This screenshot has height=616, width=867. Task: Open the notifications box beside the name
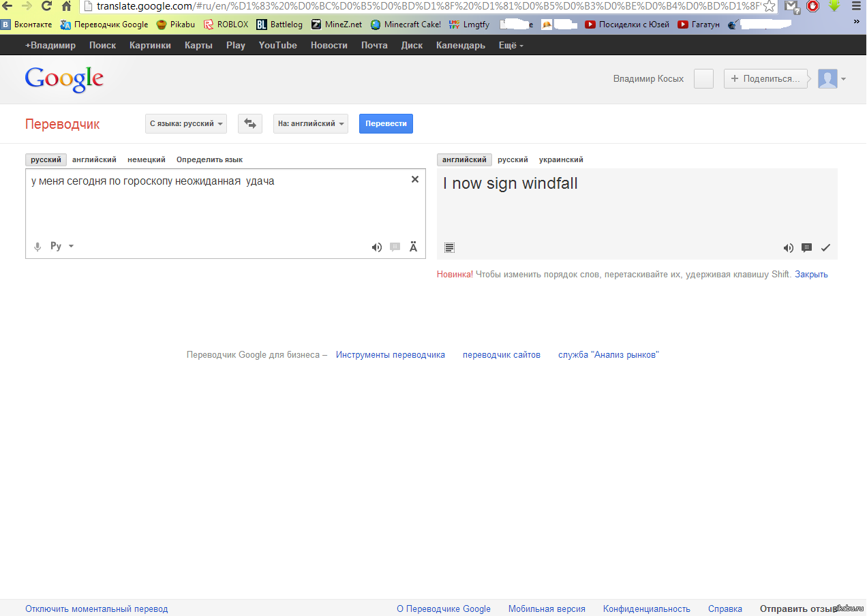coord(703,79)
